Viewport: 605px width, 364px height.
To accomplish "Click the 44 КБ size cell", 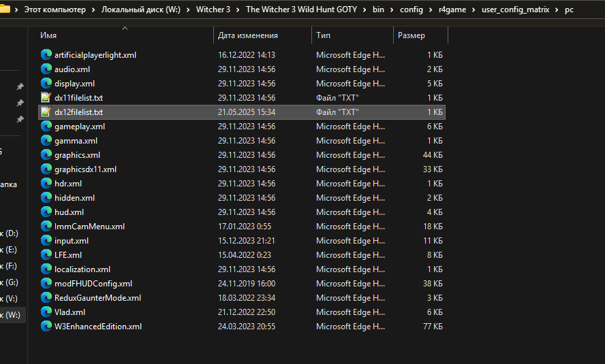I will coord(433,155).
